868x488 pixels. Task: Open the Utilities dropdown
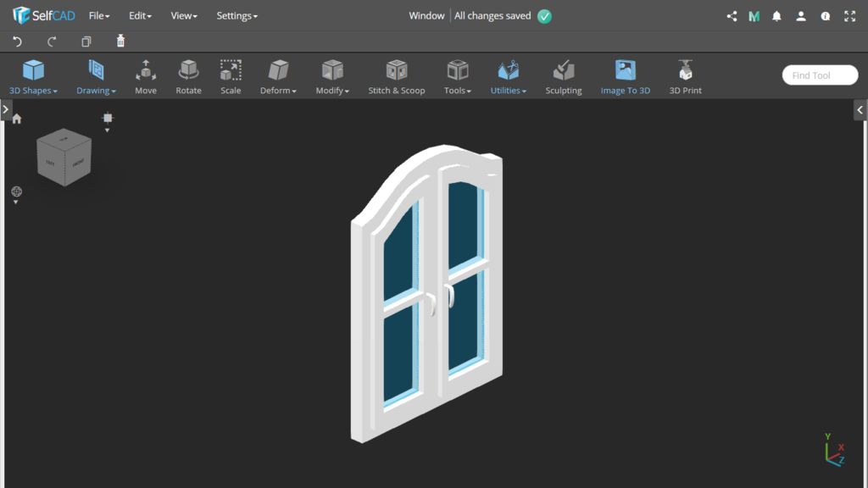(x=509, y=76)
